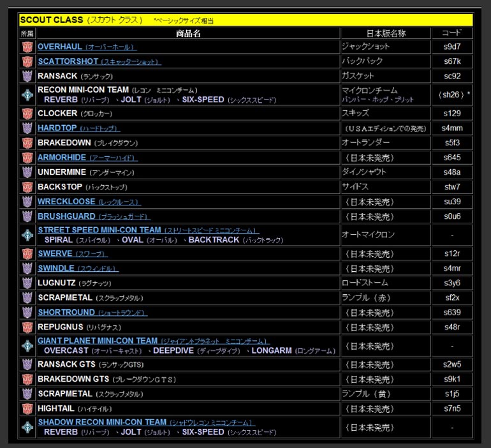Open STREET SPEED MINI-CON TEAM link
This screenshot has width=491, height=448.
click(149, 230)
